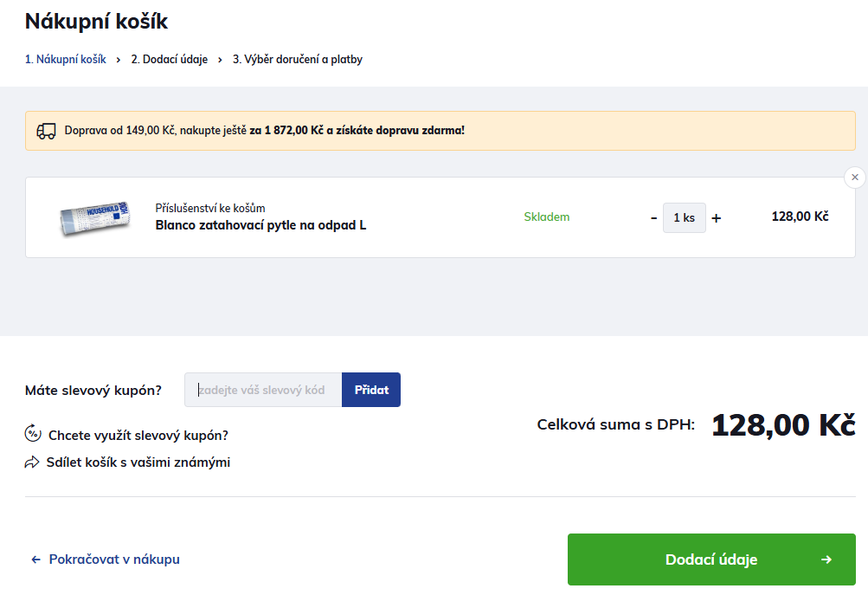Click the discount coupon percent icon
868x595 pixels.
click(33, 434)
